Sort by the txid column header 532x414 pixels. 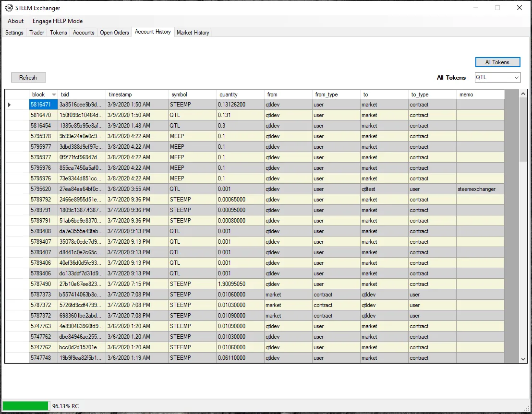(x=82, y=95)
